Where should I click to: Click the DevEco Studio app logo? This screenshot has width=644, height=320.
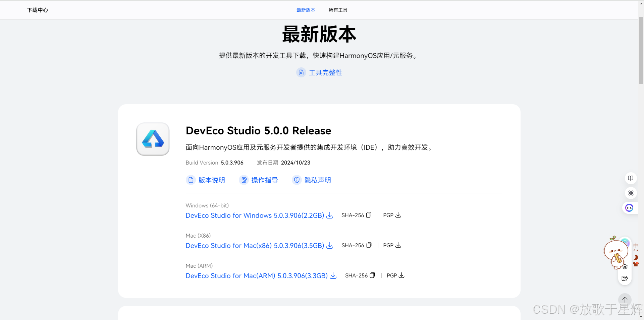pyautogui.click(x=153, y=139)
